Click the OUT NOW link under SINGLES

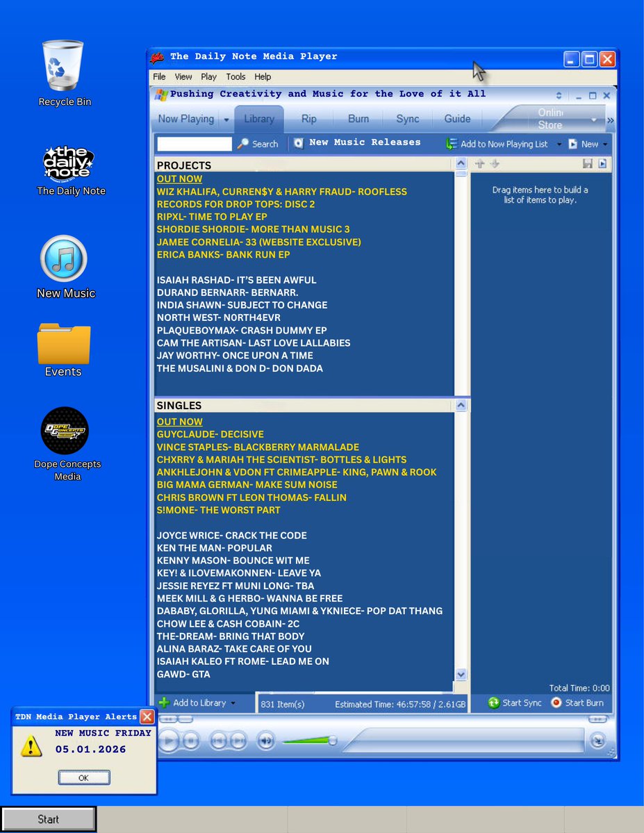(x=180, y=422)
